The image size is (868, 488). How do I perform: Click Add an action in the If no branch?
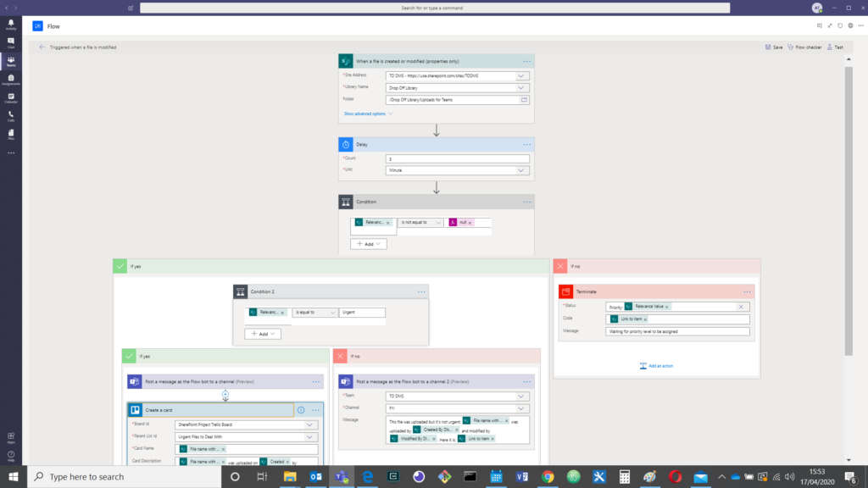coord(657,365)
